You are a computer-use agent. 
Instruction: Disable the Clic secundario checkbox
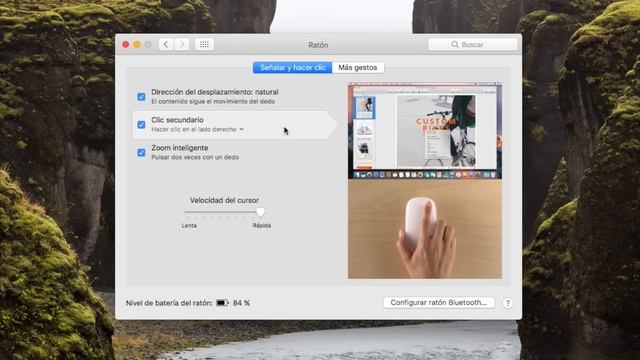141,124
